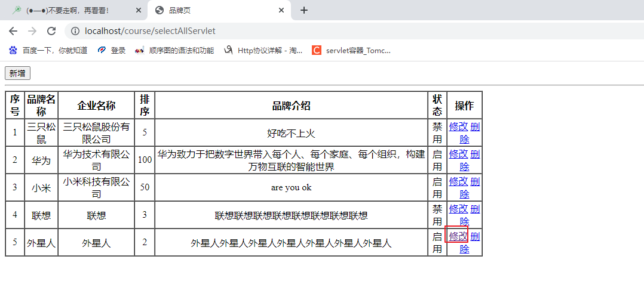Click the browser forward arrow
This screenshot has width=644, height=306.
(x=32, y=31)
